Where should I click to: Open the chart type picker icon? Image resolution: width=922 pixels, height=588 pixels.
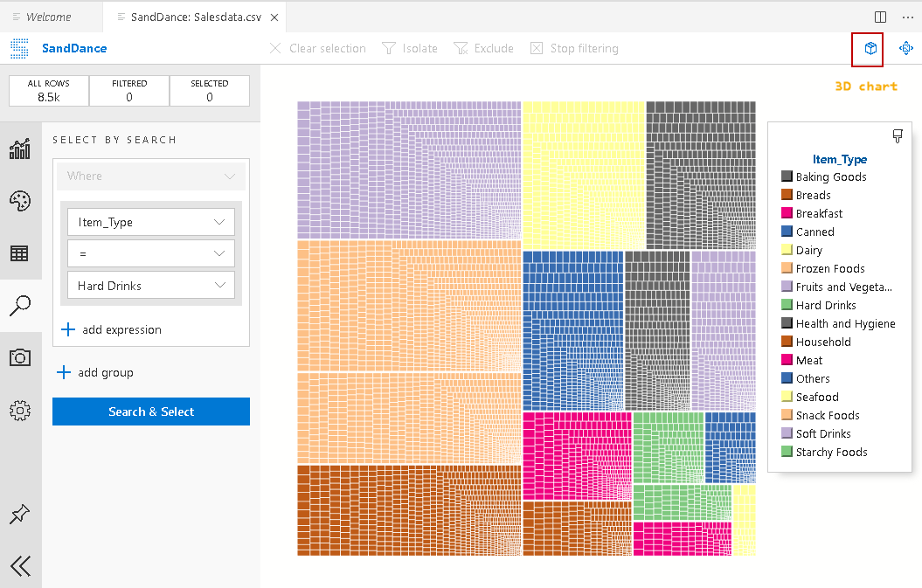coord(20,149)
